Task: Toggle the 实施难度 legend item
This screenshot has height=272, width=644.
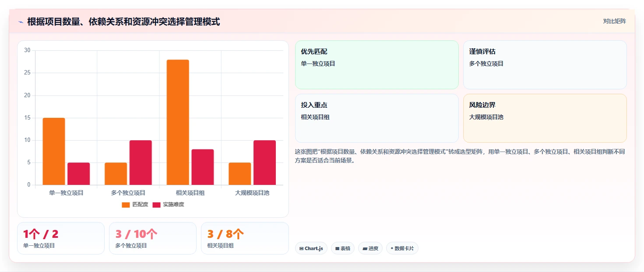Action: tap(168, 205)
